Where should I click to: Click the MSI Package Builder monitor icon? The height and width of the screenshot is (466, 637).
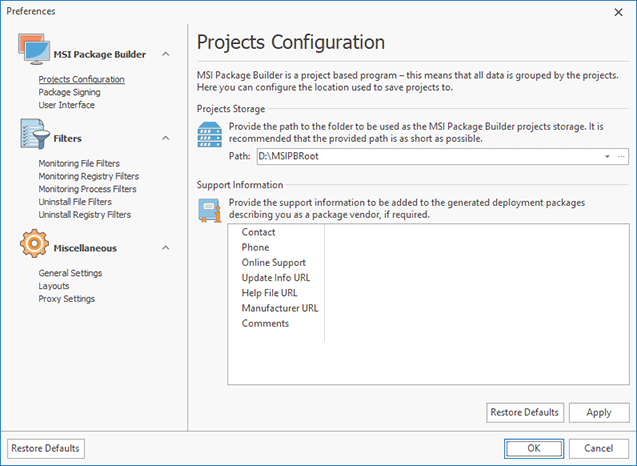(x=34, y=49)
